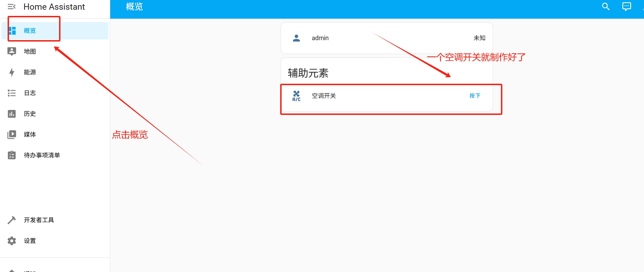Click the 日志 list icon

tap(12, 93)
